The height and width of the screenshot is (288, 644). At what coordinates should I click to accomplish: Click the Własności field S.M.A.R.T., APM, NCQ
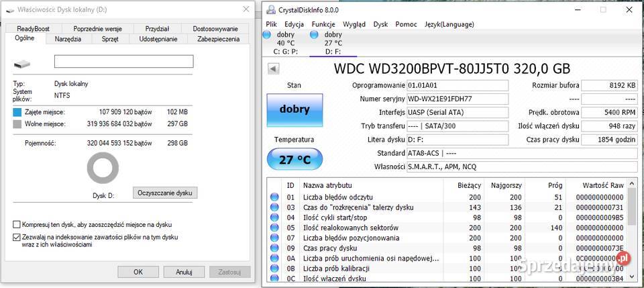click(x=522, y=166)
